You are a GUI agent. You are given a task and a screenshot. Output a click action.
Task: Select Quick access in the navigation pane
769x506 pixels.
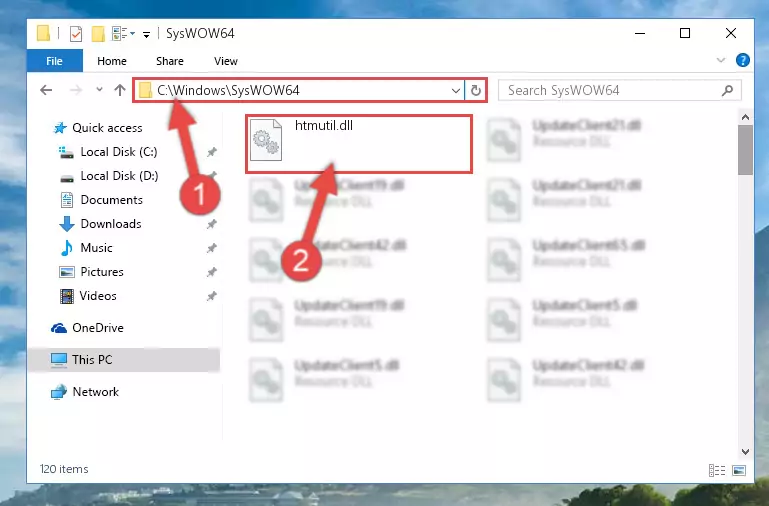(107, 127)
